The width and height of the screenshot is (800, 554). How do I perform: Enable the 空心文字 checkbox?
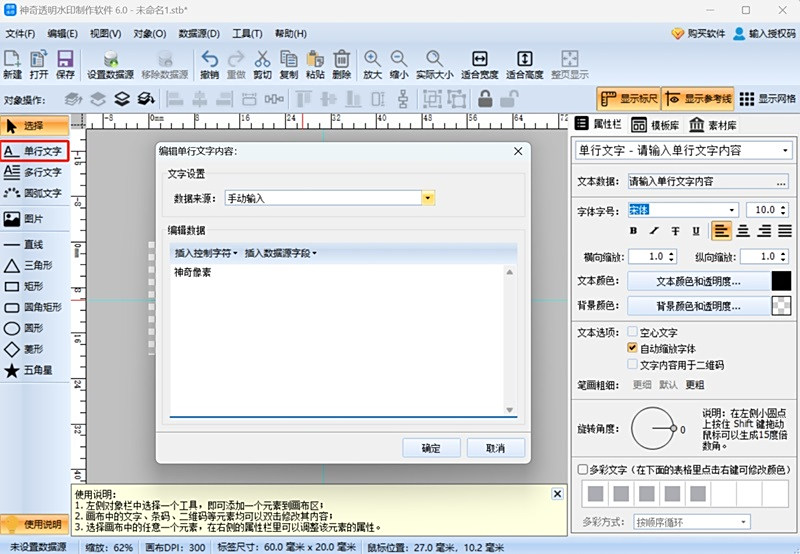[x=632, y=332]
